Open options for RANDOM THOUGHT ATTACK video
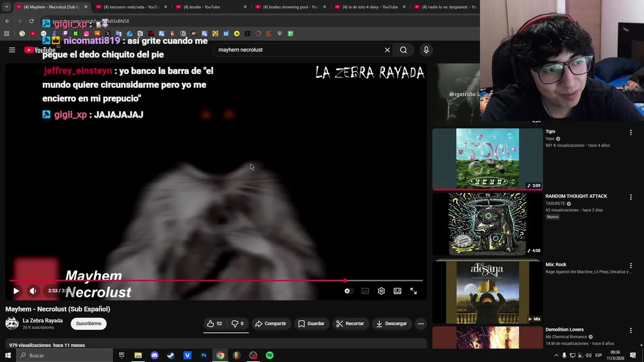 pyautogui.click(x=631, y=197)
